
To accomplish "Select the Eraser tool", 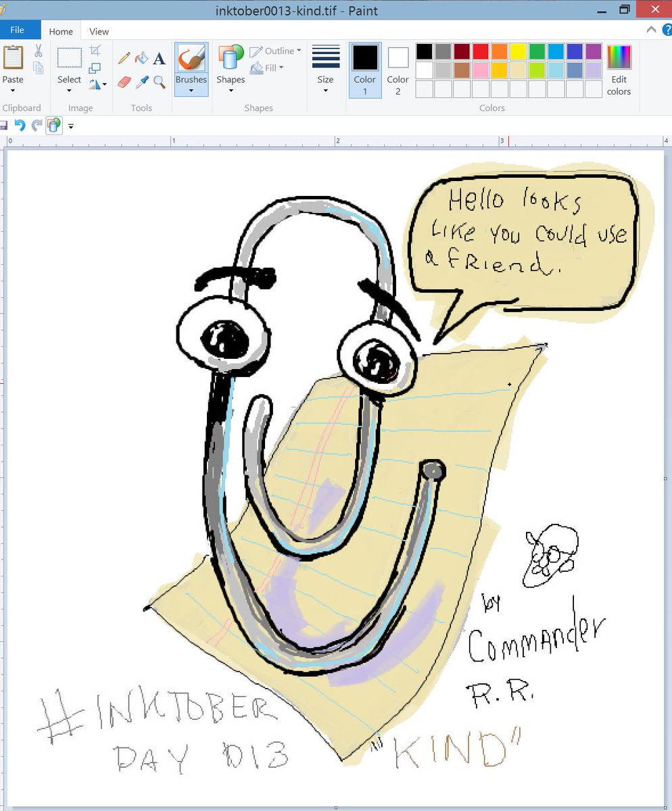I will [x=124, y=82].
